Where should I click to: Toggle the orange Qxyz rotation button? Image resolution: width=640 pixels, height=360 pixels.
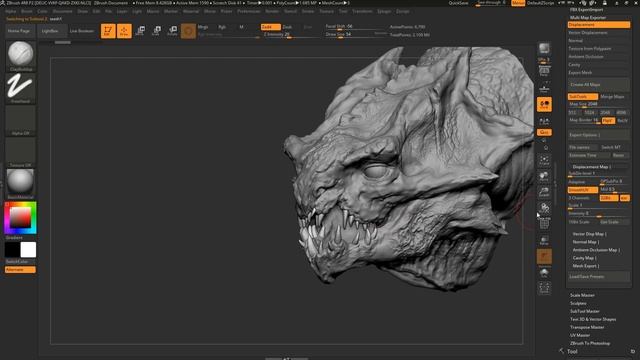(544, 132)
